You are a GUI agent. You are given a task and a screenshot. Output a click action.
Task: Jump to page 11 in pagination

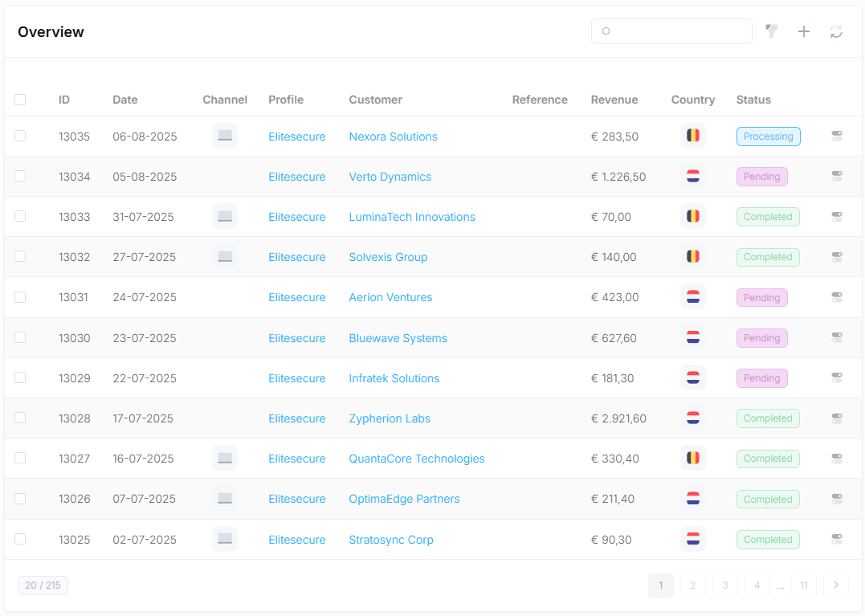click(804, 585)
